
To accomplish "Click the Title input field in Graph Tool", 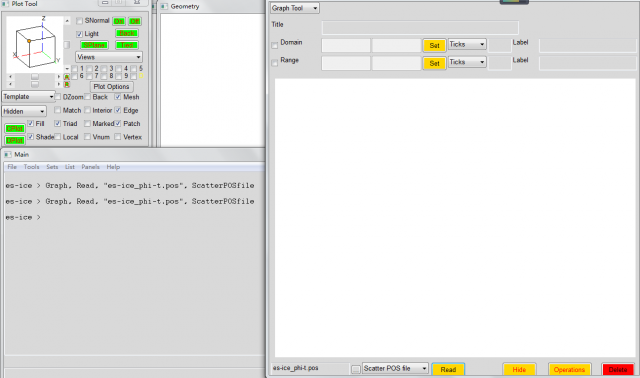I will (x=420, y=28).
